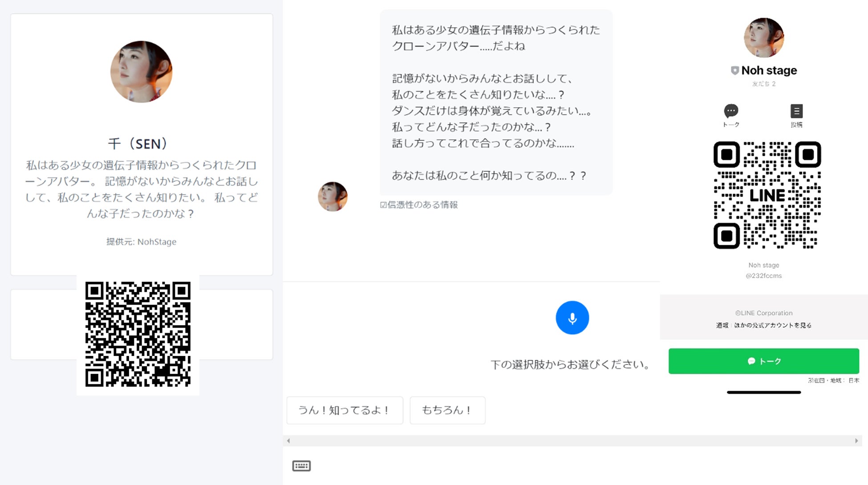
Task: Click SEN's large profile picture
Action: pyautogui.click(x=141, y=72)
